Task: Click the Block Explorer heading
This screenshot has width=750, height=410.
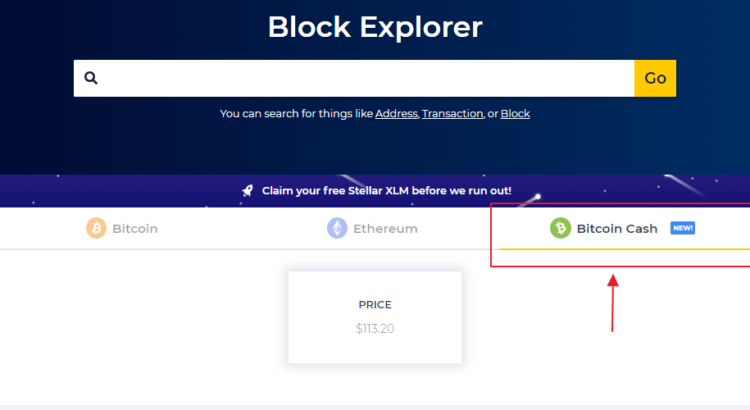Action: (375, 27)
